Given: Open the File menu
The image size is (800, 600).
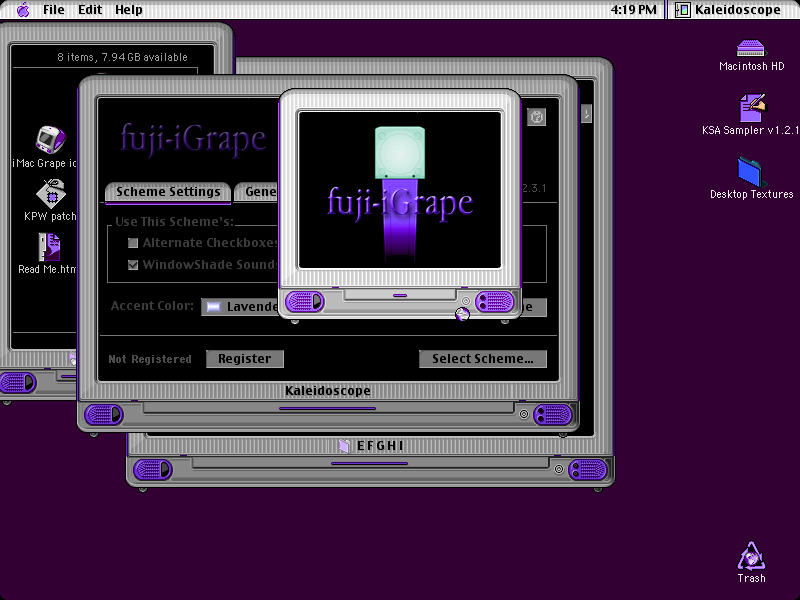Looking at the screenshot, I should (x=54, y=10).
